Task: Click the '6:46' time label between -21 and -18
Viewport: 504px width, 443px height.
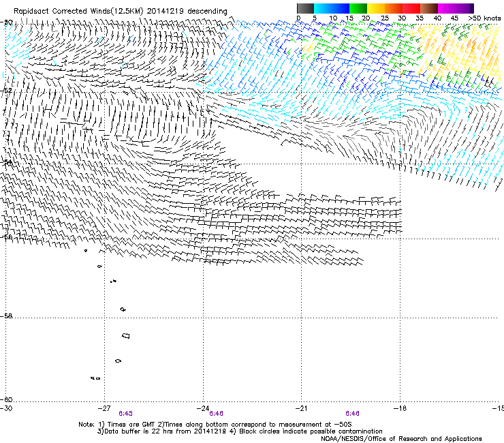Action: pyautogui.click(x=352, y=414)
